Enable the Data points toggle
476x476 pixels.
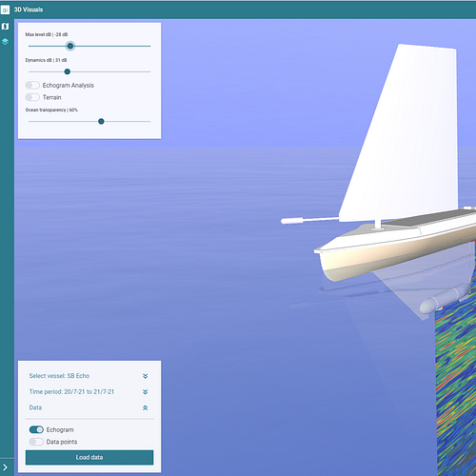click(36, 442)
